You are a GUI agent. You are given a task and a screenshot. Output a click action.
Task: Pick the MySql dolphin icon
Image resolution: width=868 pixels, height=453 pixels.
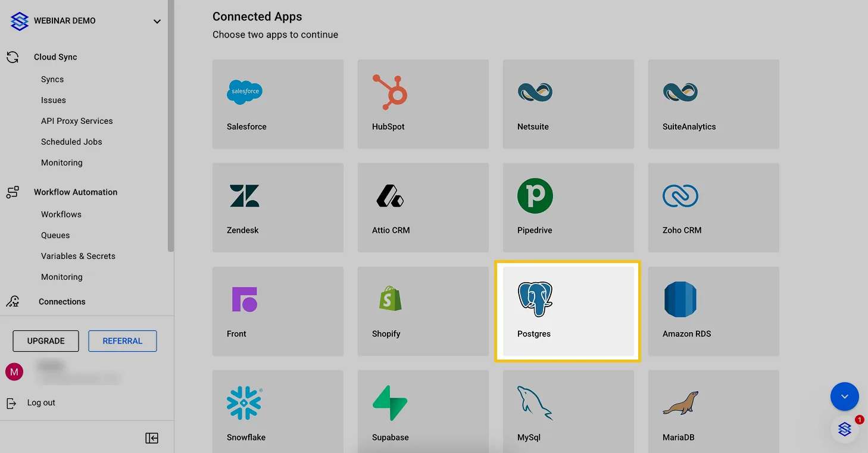[x=535, y=403]
